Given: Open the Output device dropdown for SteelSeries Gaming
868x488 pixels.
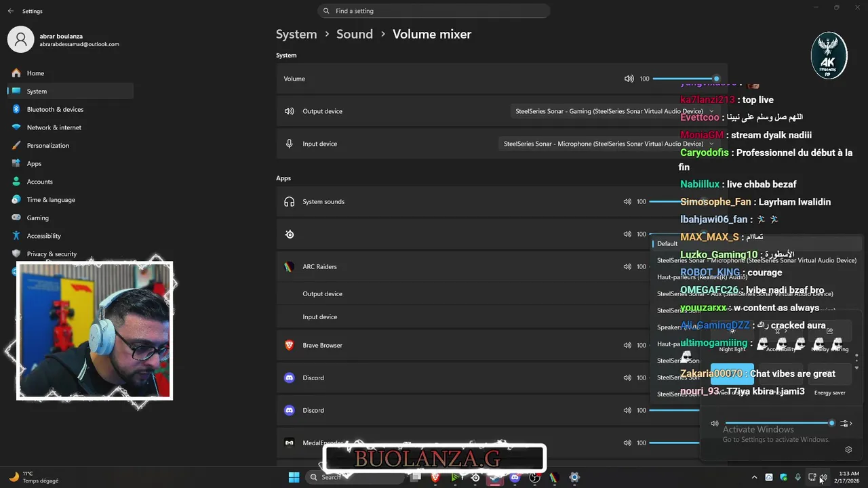Looking at the screenshot, I should click(x=614, y=111).
